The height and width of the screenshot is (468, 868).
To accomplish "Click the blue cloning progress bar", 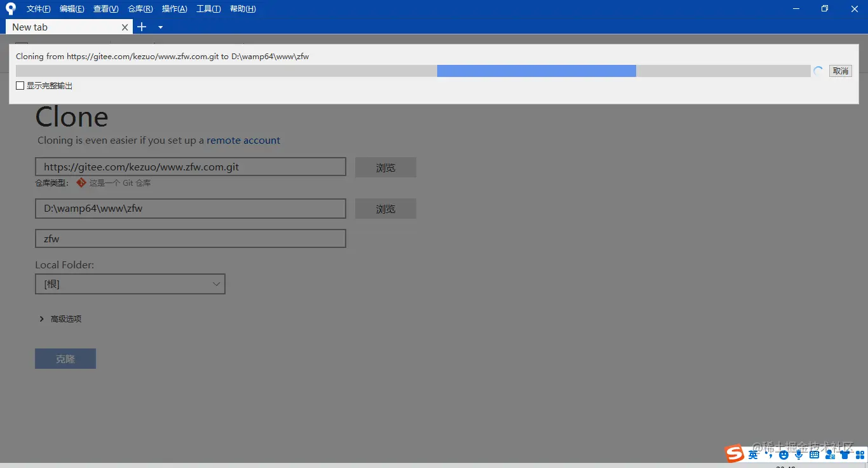I will tap(536, 71).
